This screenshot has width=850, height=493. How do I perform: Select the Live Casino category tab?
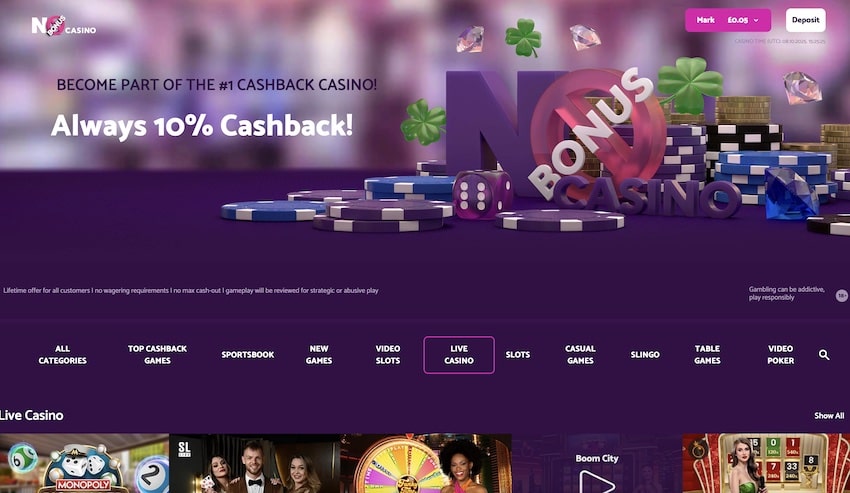(459, 355)
